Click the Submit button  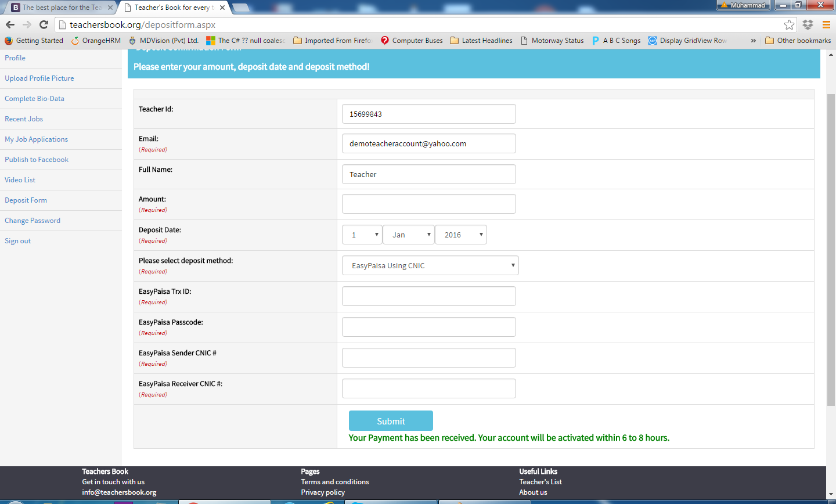pyautogui.click(x=390, y=420)
